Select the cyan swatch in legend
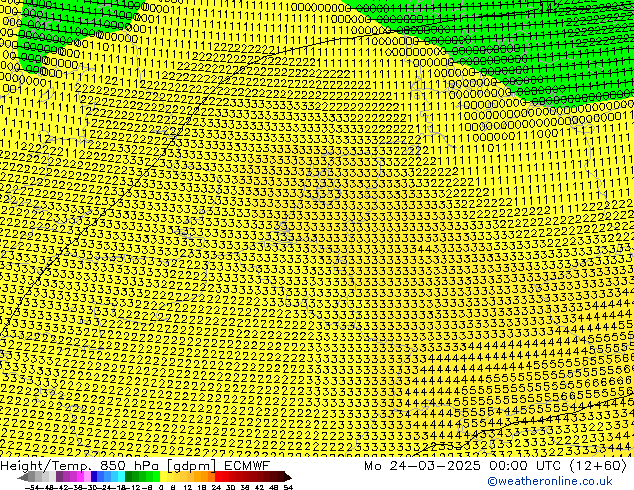This screenshot has width=634, height=490. 121,477
